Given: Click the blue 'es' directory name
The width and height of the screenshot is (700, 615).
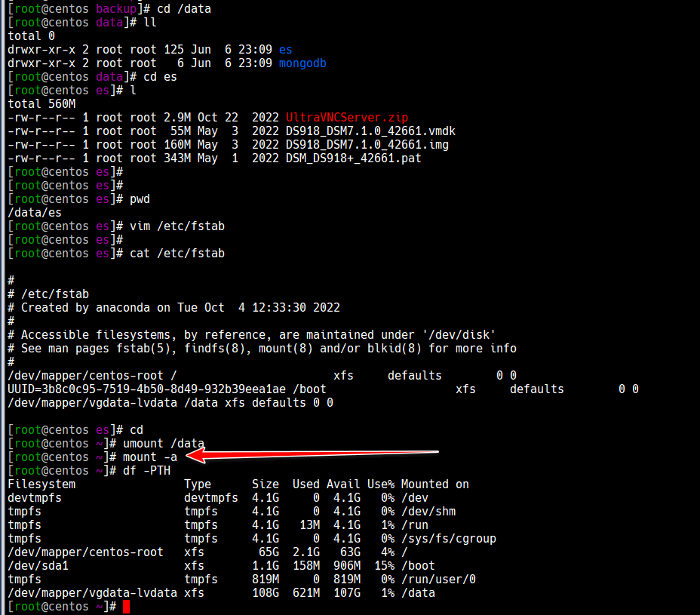Looking at the screenshot, I should 285,50.
